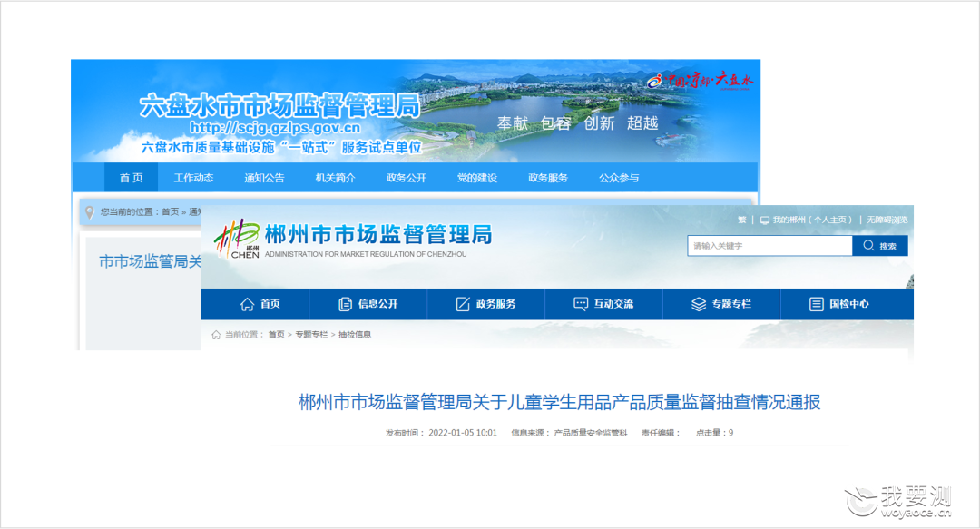This screenshot has height=529, width=980.
Task: Select 首页 text in Chenzhou navigation bar
Action: tap(270, 304)
